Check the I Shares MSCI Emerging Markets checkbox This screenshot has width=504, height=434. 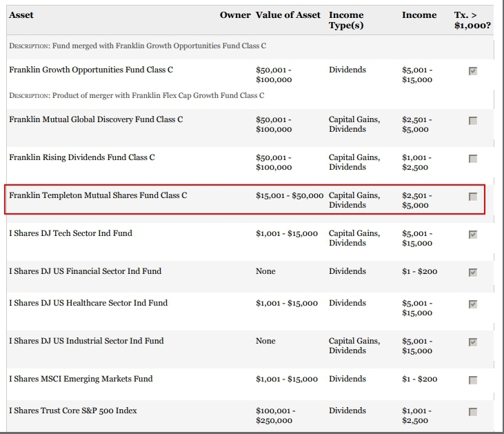pos(472,380)
